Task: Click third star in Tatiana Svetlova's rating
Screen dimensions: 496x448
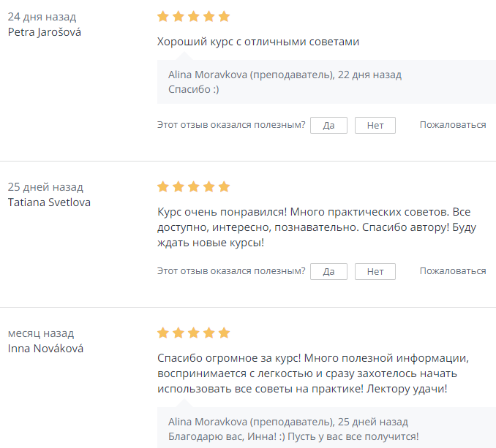Action: tap(194, 186)
